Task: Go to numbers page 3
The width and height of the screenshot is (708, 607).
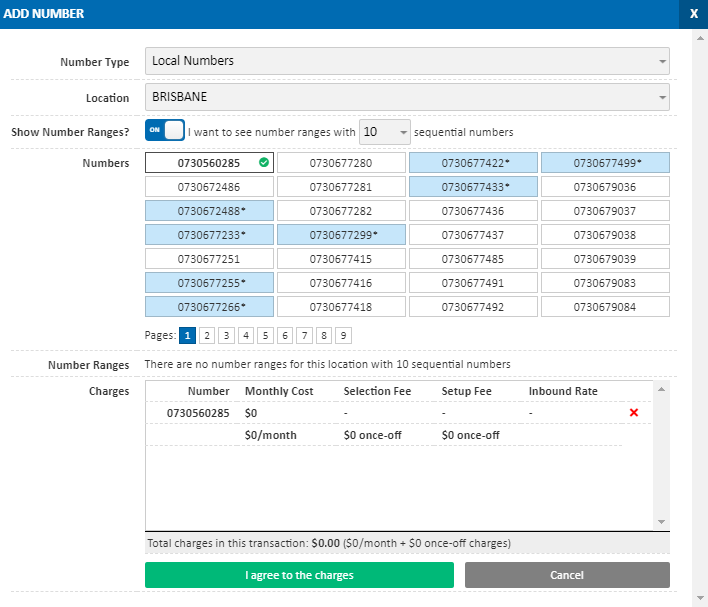Action: [x=226, y=336]
